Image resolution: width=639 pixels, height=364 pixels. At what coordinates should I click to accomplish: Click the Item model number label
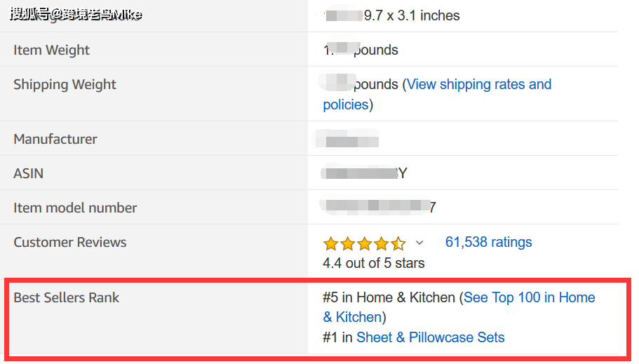click(75, 208)
